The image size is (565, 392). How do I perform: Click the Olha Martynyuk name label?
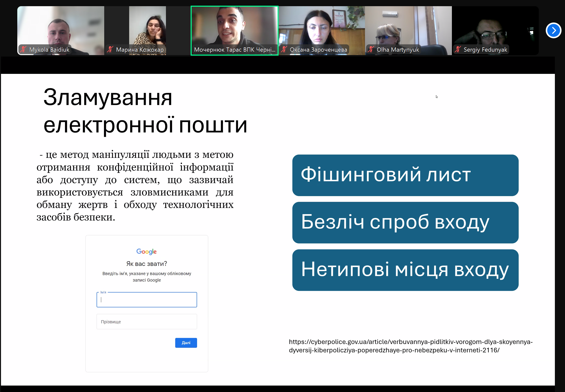tap(398, 50)
